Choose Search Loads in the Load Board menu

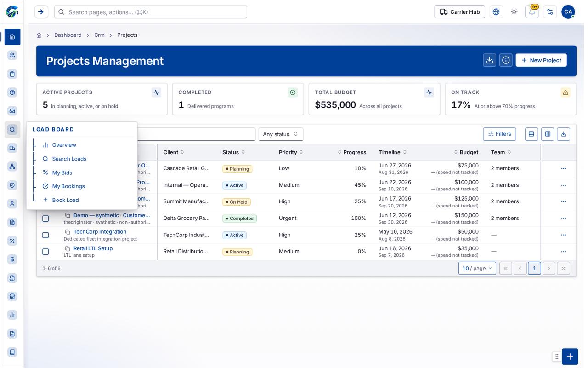(69, 159)
